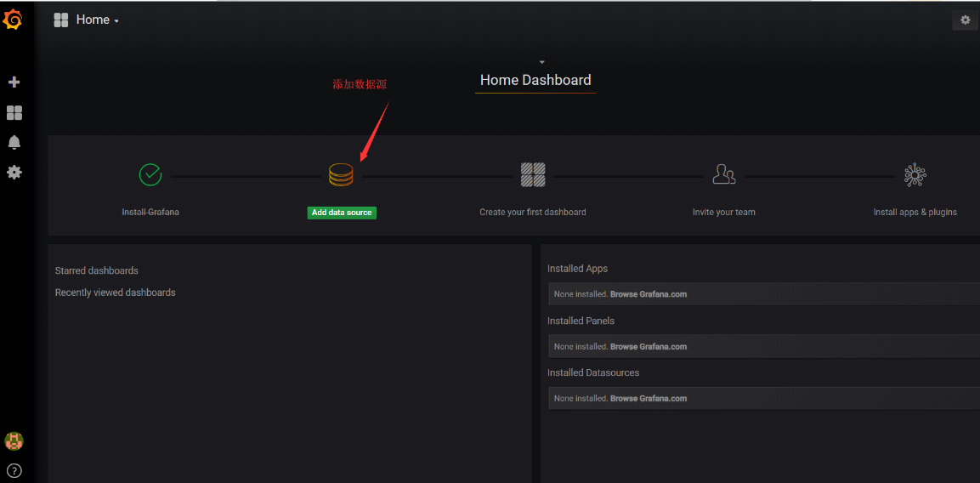This screenshot has width=980, height=483.
Task: Open the Home Dashboard panel title menu
Action: (535, 81)
